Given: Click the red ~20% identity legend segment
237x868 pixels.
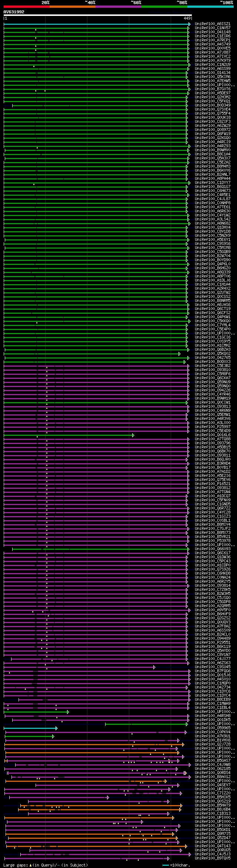Looking at the screenshot, I should (26, 6).
